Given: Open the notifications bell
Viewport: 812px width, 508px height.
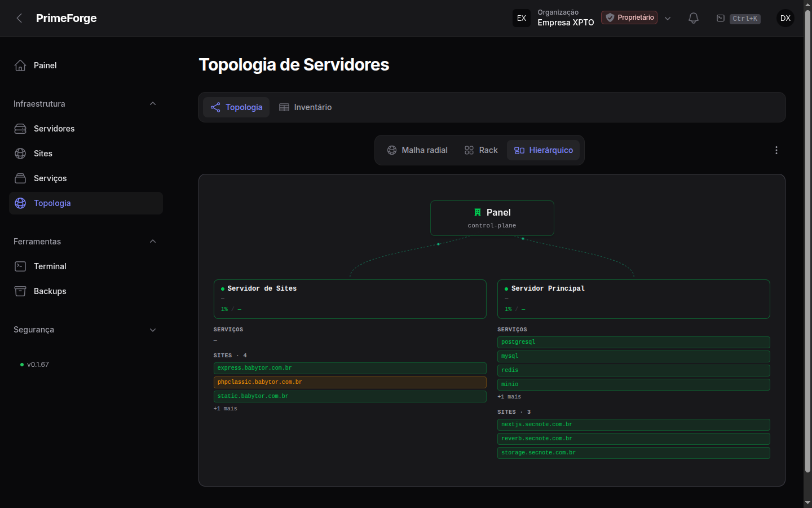Looking at the screenshot, I should [x=694, y=18].
